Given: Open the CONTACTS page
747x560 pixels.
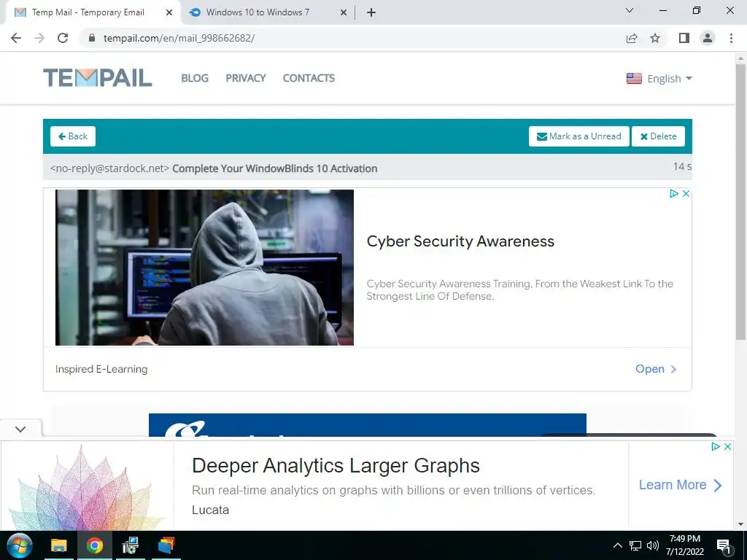Looking at the screenshot, I should (309, 78).
